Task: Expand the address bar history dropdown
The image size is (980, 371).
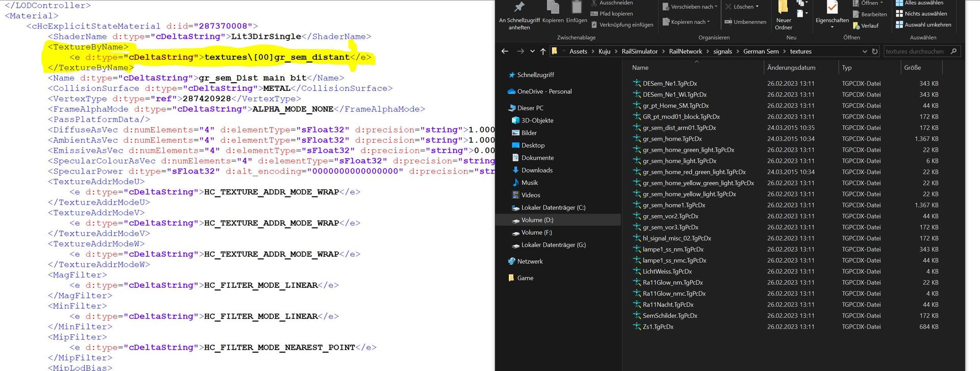Action: pos(865,52)
